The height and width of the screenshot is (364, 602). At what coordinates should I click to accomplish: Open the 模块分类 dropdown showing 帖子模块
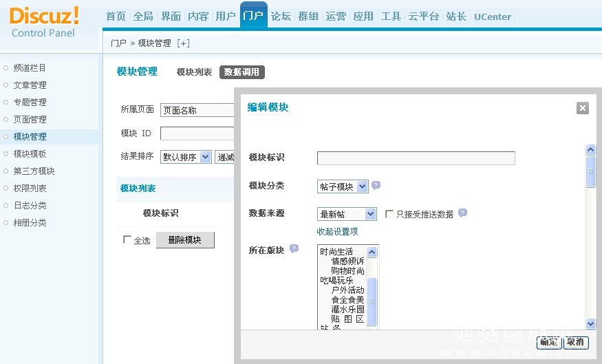click(x=343, y=186)
